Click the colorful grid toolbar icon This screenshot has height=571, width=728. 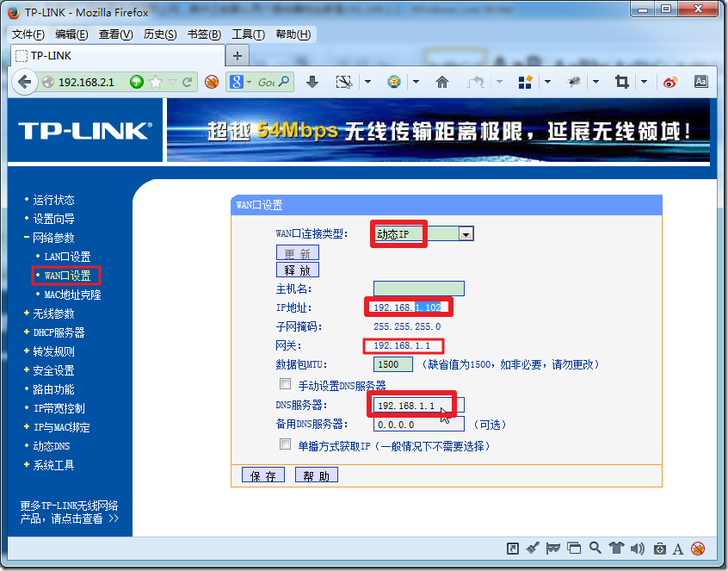[x=525, y=82]
